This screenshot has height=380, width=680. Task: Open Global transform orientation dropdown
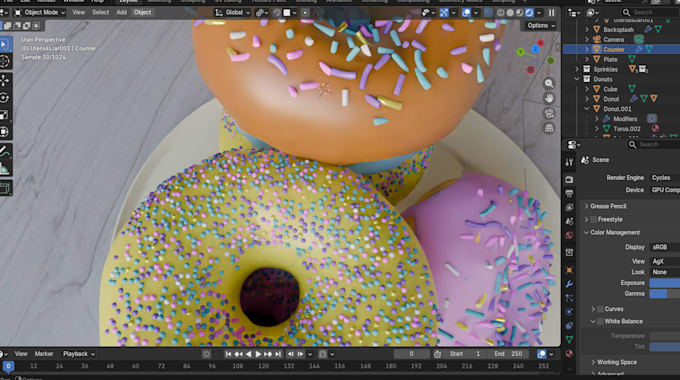[x=233, y=13]
